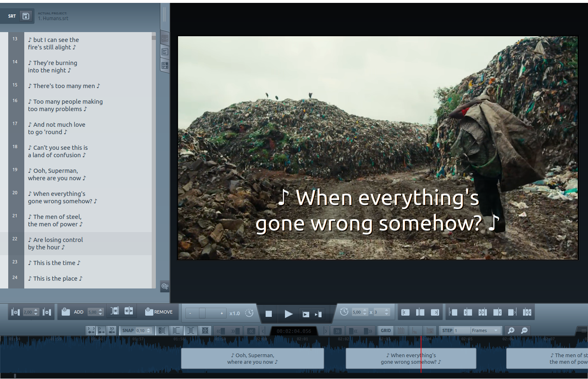Click the save project floppy disk icon
The width and height of the screenshot is (588, 379).
26,16
